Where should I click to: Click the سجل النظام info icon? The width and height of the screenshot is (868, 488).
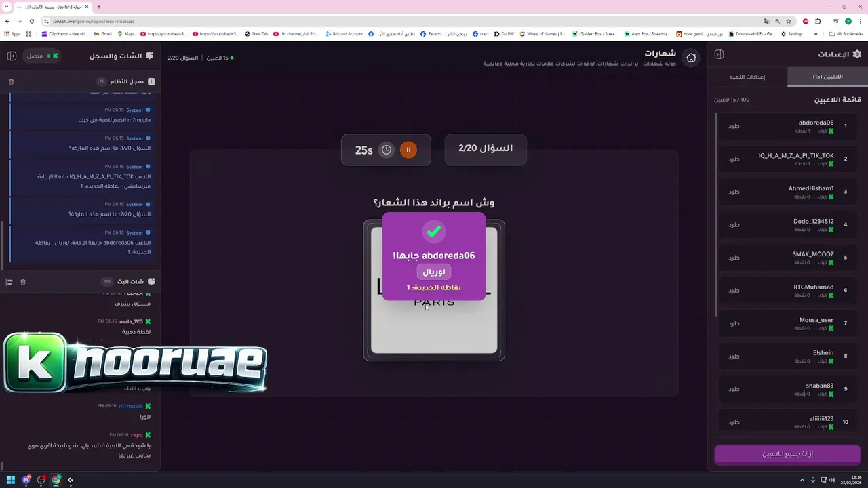(151, 81)
